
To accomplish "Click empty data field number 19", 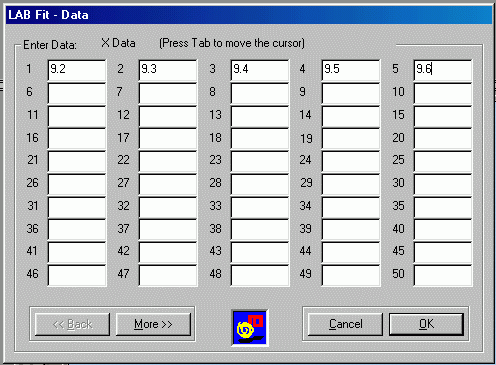I will pyautogui.click(x=351, y=139).
